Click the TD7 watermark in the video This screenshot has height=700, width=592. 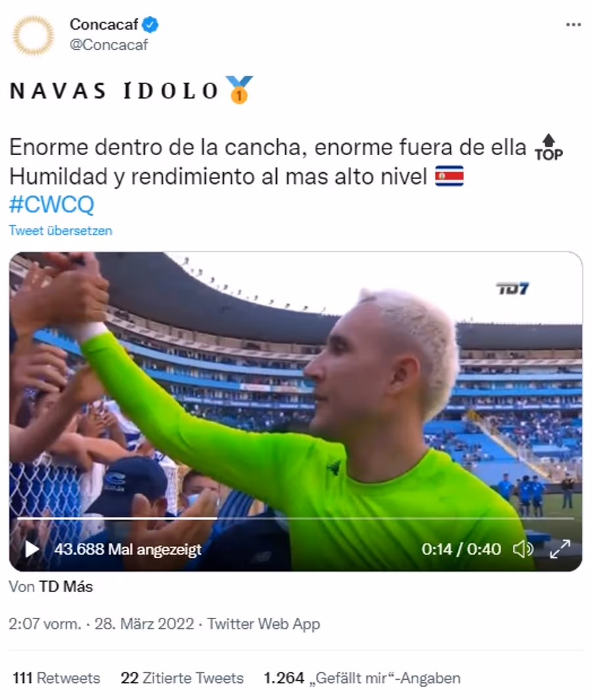(x=512, y=289)
